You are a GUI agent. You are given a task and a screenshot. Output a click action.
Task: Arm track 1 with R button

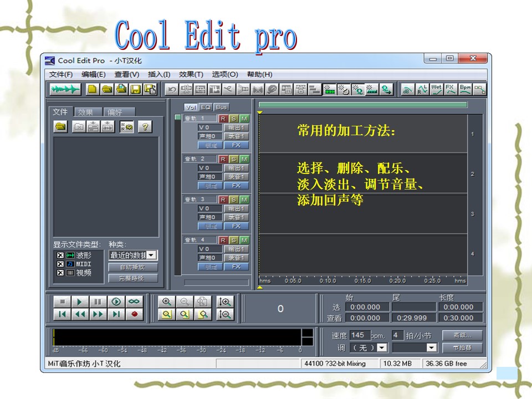click(223, 119)
